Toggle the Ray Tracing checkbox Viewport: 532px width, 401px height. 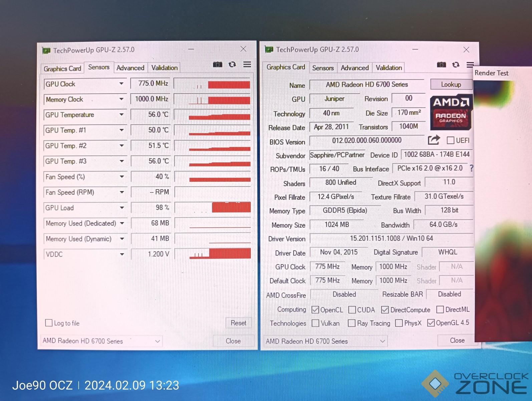(351, 323)
